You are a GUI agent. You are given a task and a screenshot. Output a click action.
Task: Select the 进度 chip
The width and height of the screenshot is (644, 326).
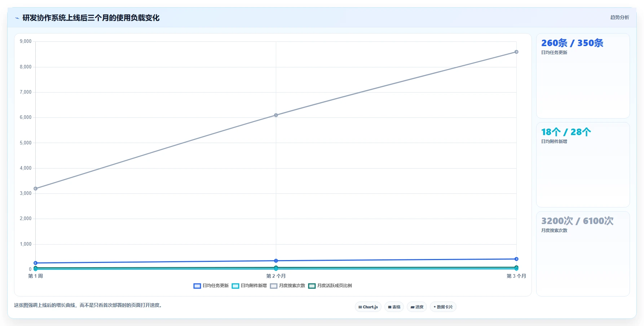pos(417,307)
